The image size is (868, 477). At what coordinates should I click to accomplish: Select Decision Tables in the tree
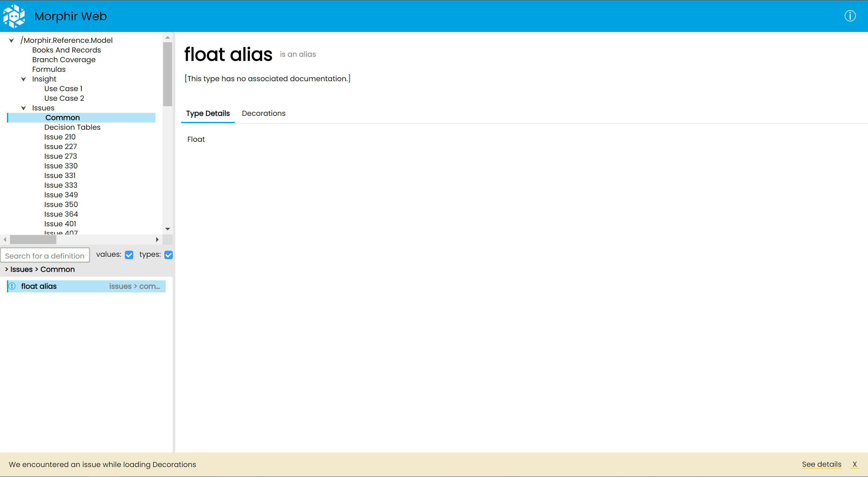[72, 127]
